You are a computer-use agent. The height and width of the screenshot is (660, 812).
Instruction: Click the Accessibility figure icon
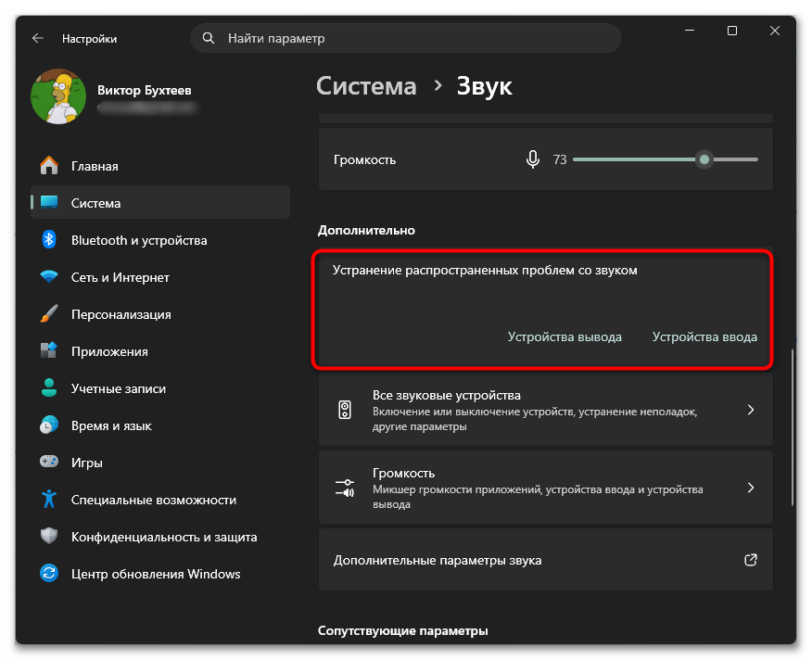point(49,499)
